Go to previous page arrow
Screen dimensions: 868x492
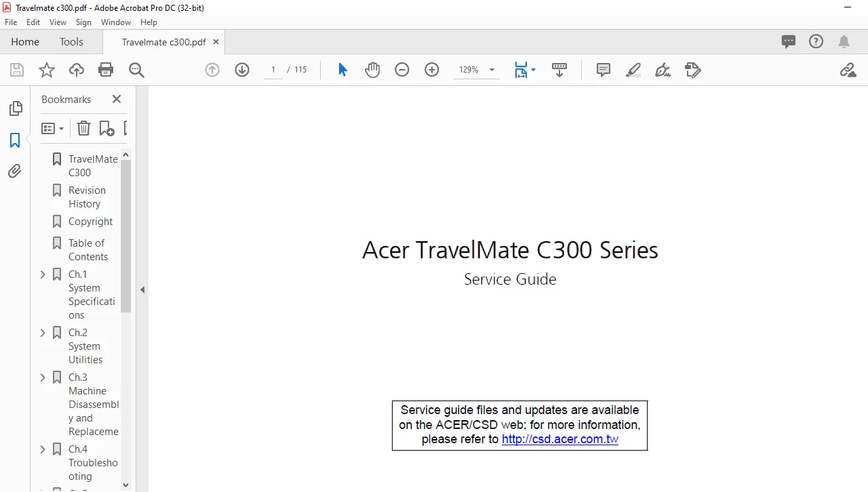coord(212,70)
